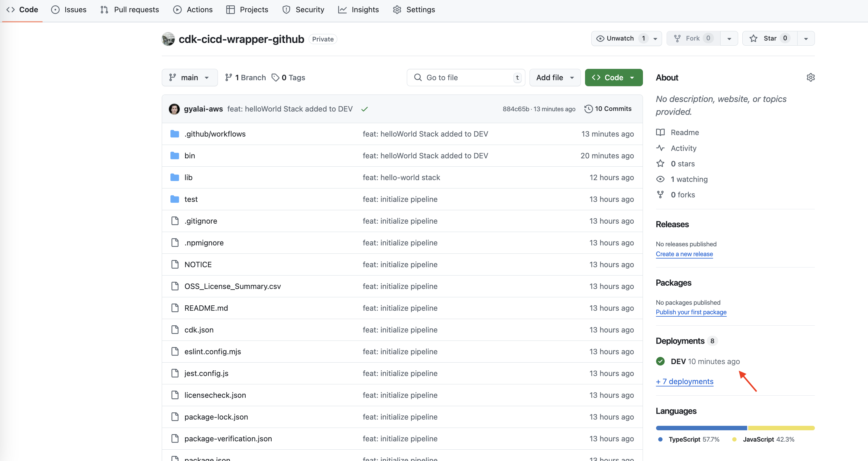This screenshot has width=868, height=461.
Task: Open the repository Settings tab
Action: coord(414,10)
